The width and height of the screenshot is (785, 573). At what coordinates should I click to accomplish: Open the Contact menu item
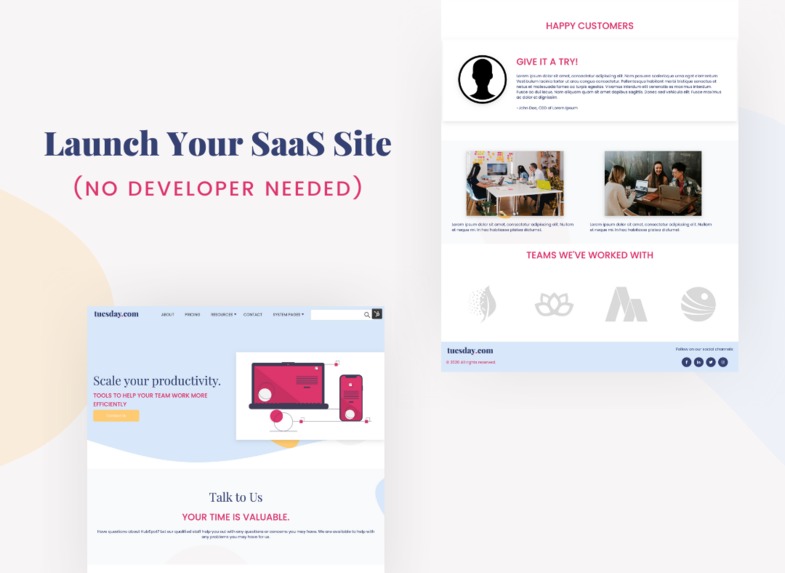(x=253, y=314)
